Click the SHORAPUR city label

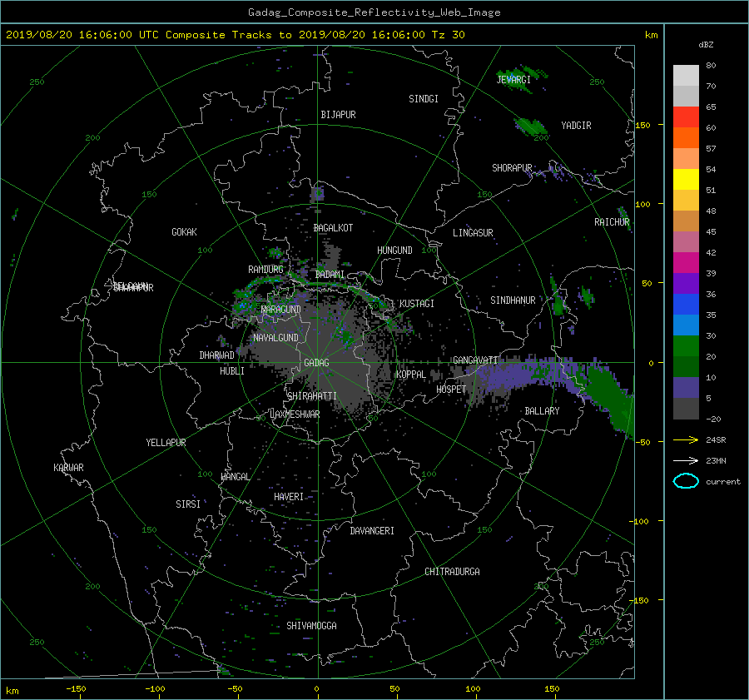(x=512, y=168)
